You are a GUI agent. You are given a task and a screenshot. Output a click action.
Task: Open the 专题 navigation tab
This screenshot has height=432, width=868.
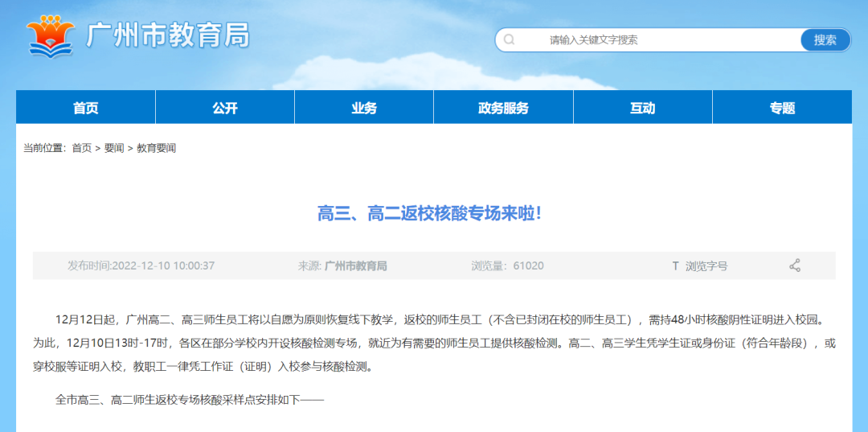click(x=782, y=108)
